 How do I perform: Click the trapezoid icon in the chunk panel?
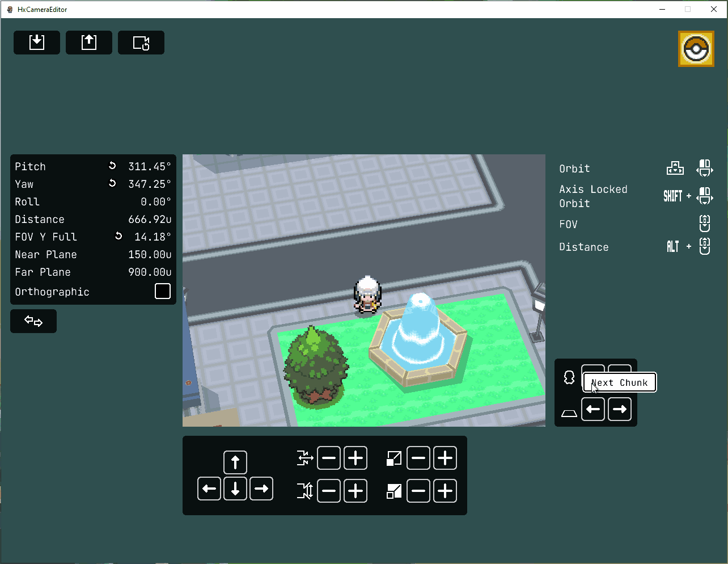tap(569, 413)
